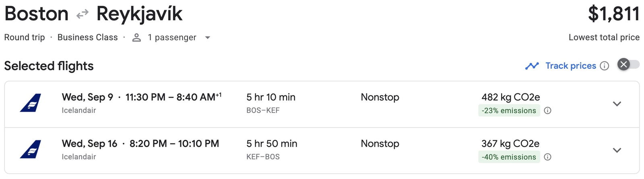
Task: Click the Track prices info icon
Action: tap(605, 66)
